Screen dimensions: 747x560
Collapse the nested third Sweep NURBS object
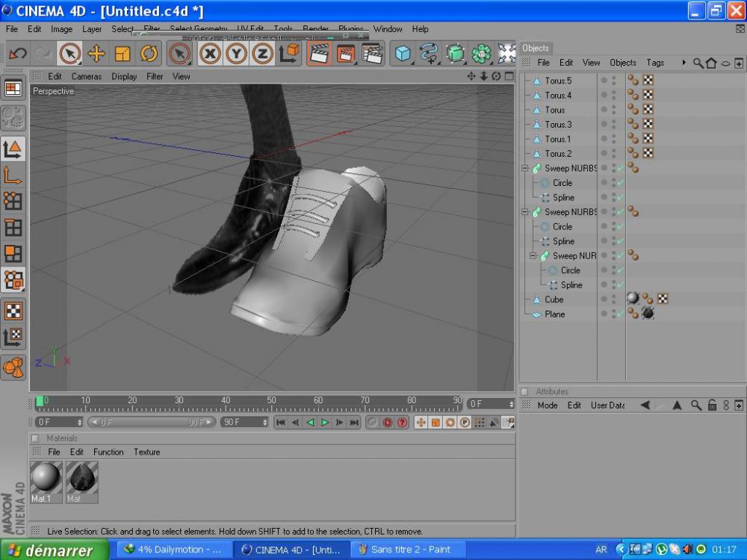click(x=534, y=256)
